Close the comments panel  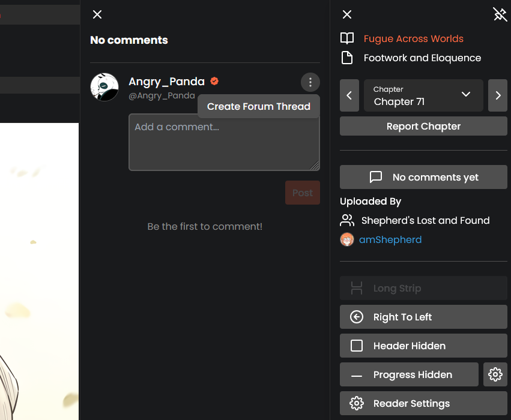pyautogui.click(x=97, y=14)
